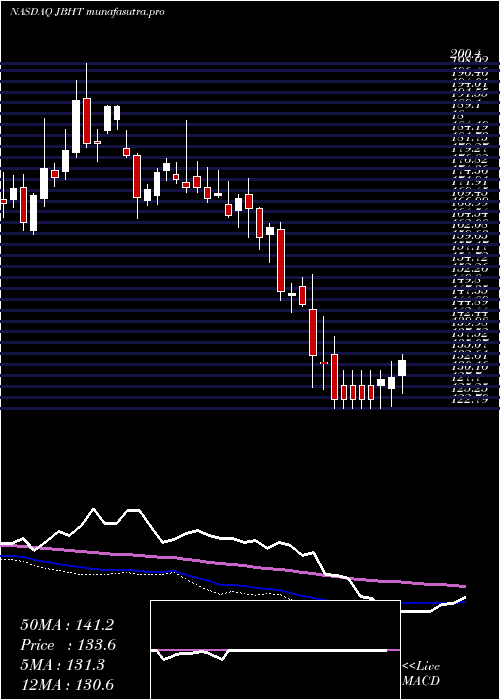
Task: Click the NASDAQ JBHT munafasutra.pro chart title
Action: pyautogui.click(x=87, y=12)
